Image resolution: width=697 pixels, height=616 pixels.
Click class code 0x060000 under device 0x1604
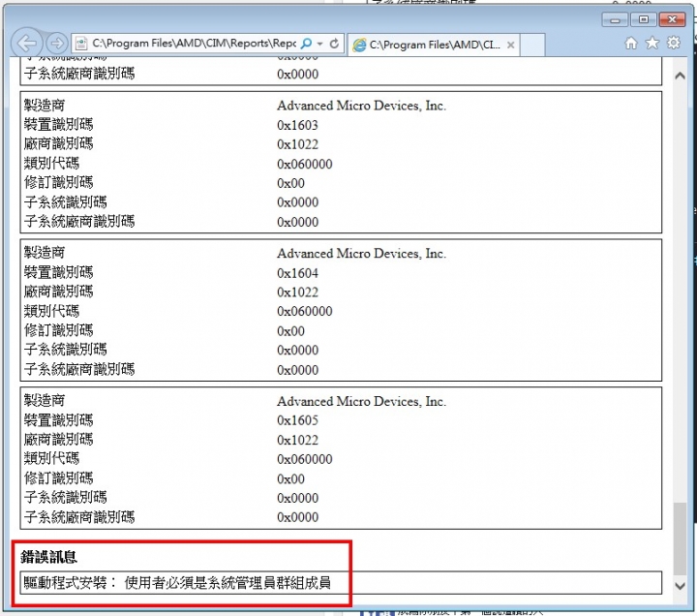tap(305, 311)
